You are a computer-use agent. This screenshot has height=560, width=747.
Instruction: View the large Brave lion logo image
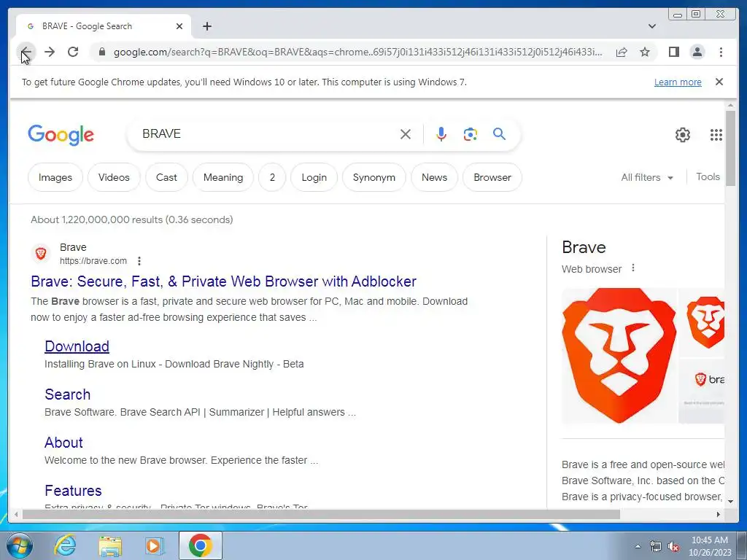point(619,355)
